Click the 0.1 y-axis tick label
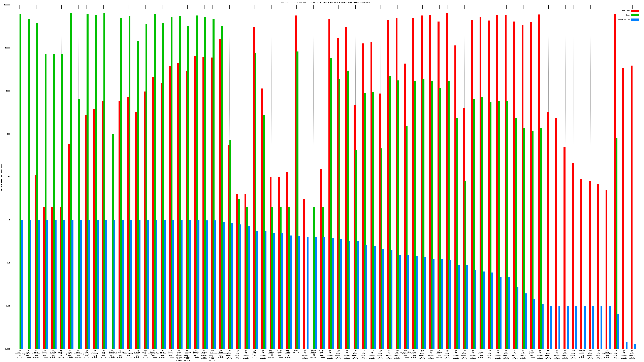Image resolution: width=644 pixels, height=362 pixels. tap(8, 263)
